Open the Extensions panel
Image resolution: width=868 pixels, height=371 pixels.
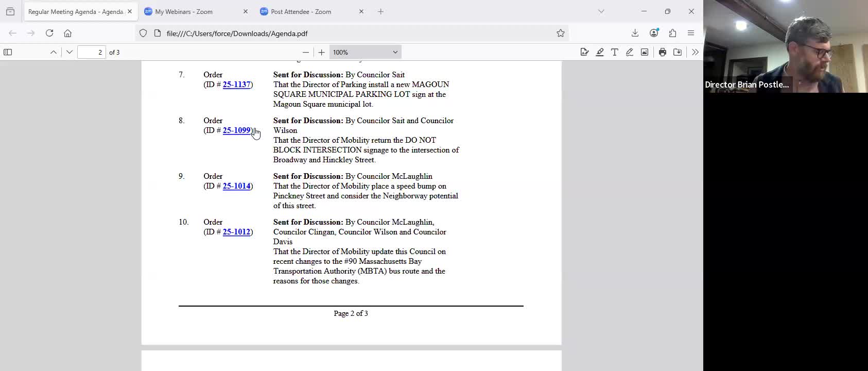click(672, 33)
